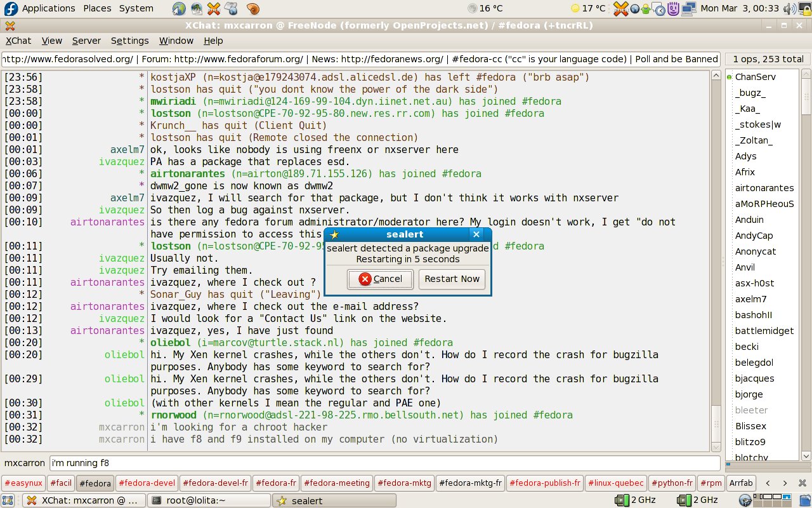This screenshot has height=508, width=812.
Task: Launch the web browser globe launcher
Action: (179, 8)
